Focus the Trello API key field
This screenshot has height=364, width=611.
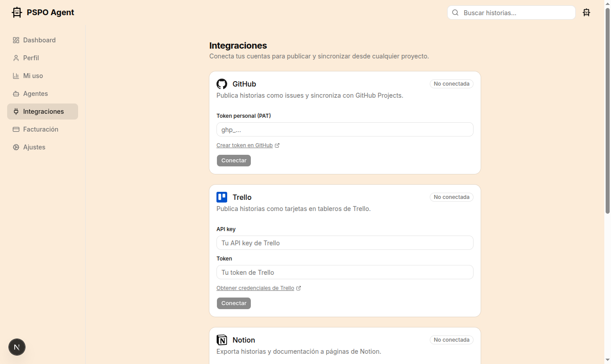point(345,243)
